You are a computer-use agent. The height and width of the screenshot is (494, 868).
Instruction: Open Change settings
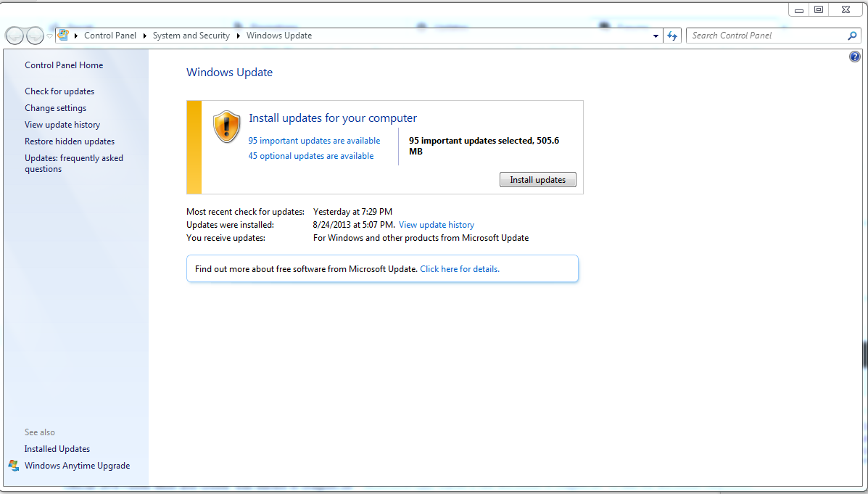click(55, 108)
